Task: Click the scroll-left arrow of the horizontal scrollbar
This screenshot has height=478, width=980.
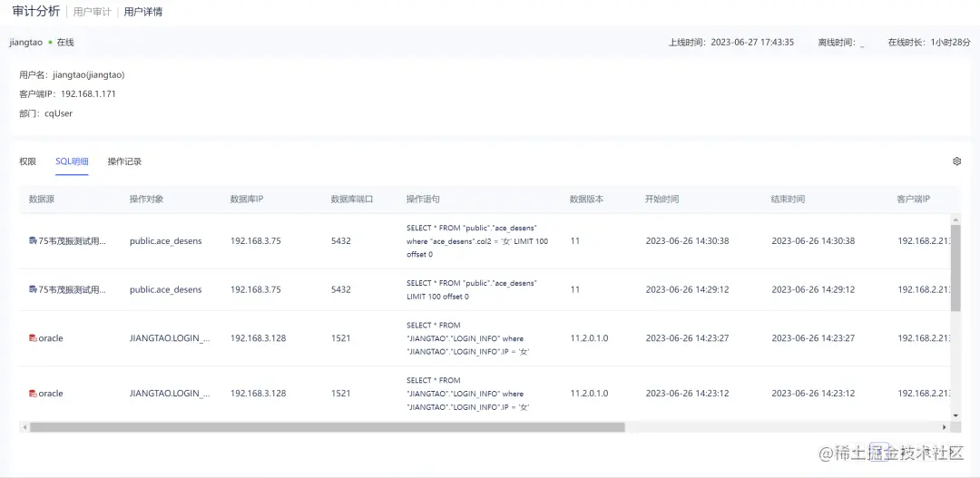Action: pos(24,427)
